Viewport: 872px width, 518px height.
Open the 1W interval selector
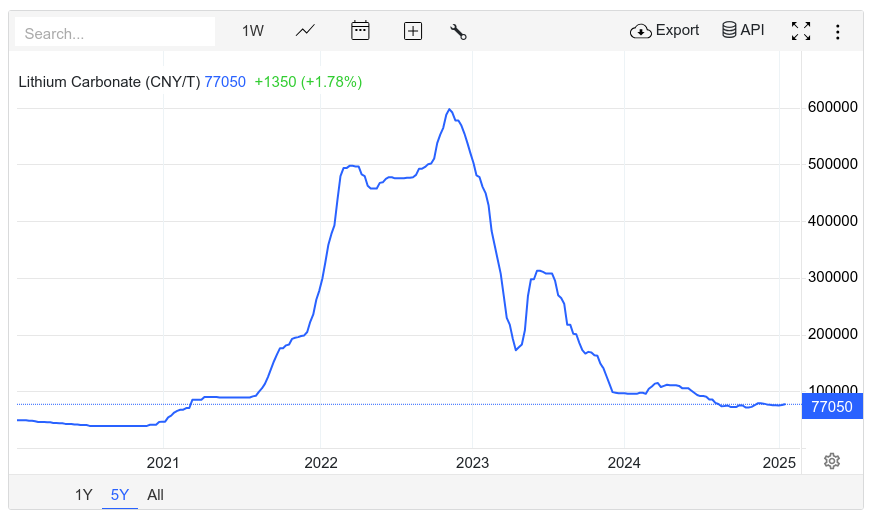[252, 31]
